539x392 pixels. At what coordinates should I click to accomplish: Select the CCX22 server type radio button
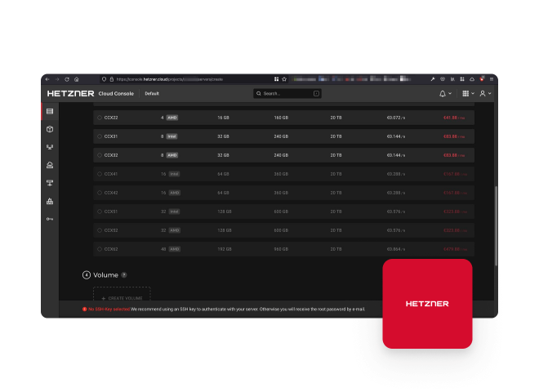100,118
